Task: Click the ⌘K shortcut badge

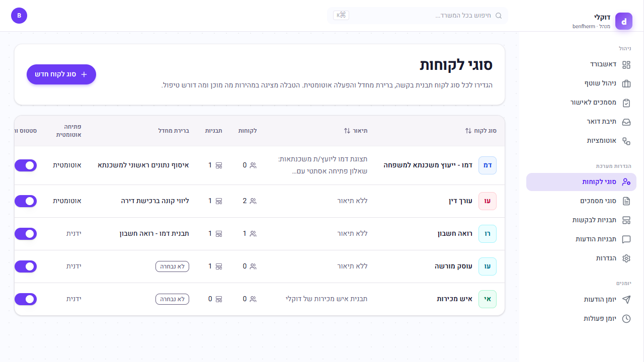Action: [341, 15]
